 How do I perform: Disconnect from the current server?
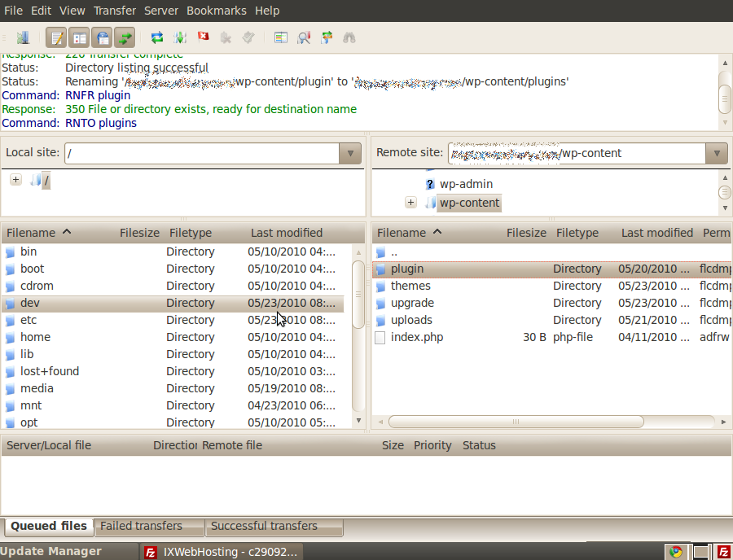(x=226, y=37)
